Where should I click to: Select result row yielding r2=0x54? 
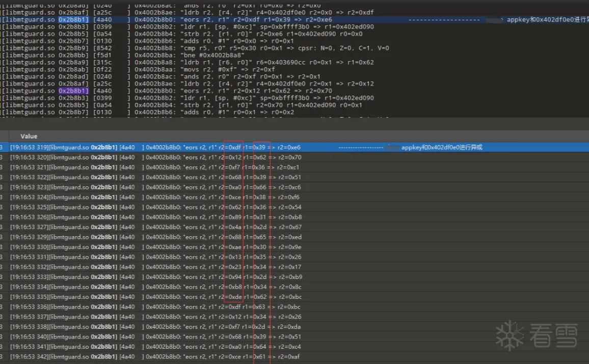point(294,207)
